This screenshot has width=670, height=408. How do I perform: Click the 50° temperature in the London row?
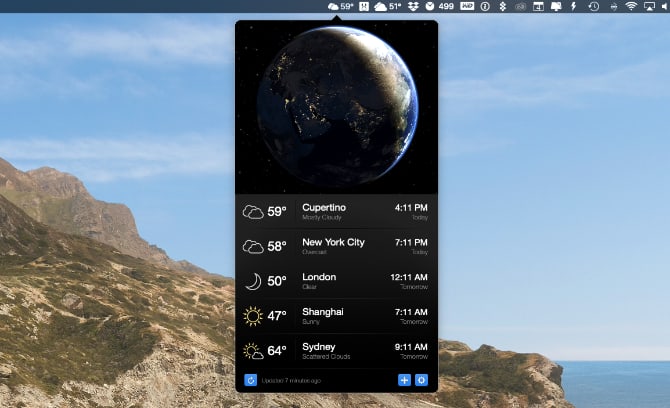pos(277,281)
